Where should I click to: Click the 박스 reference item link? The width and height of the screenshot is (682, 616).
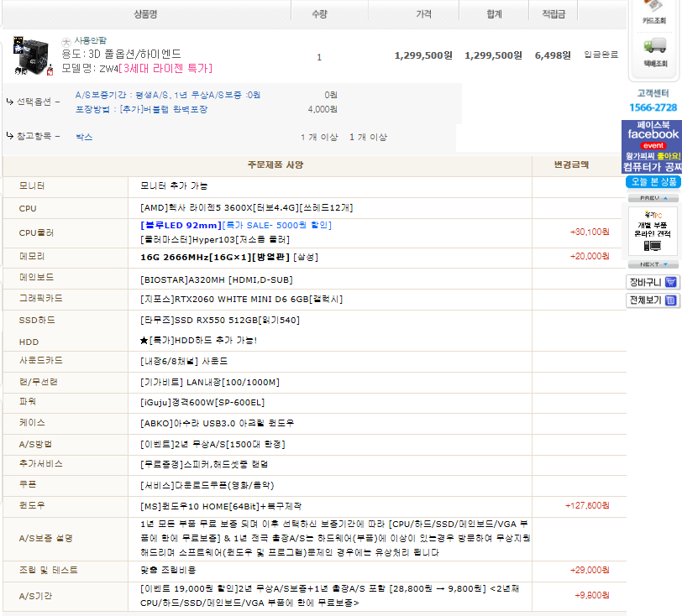coord(84,137)
